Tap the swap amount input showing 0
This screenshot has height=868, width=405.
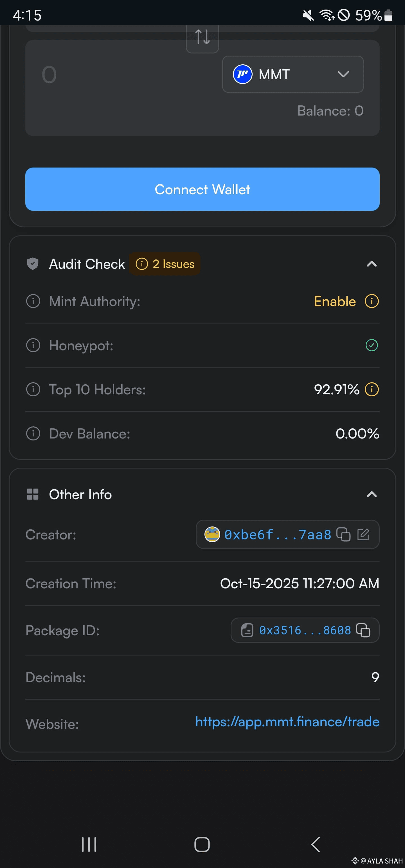click(115, 74)
